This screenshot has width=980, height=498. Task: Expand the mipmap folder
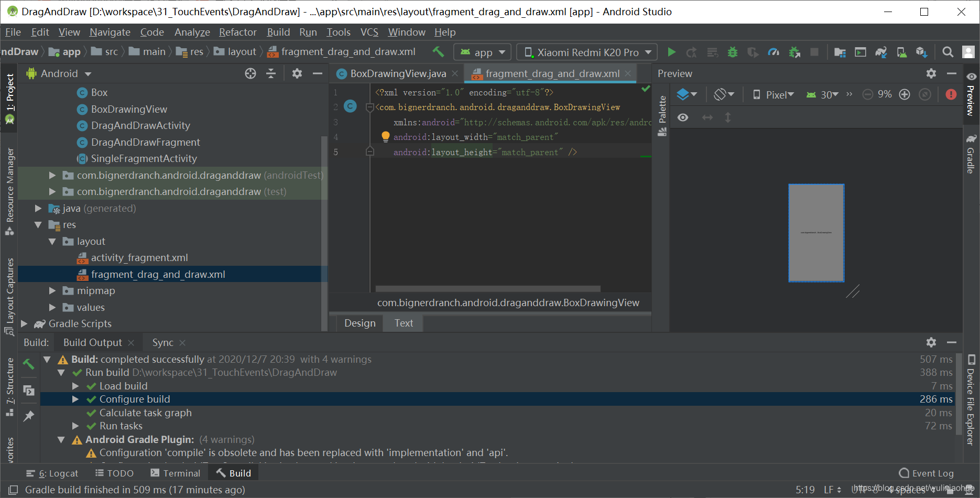(52, 290)
